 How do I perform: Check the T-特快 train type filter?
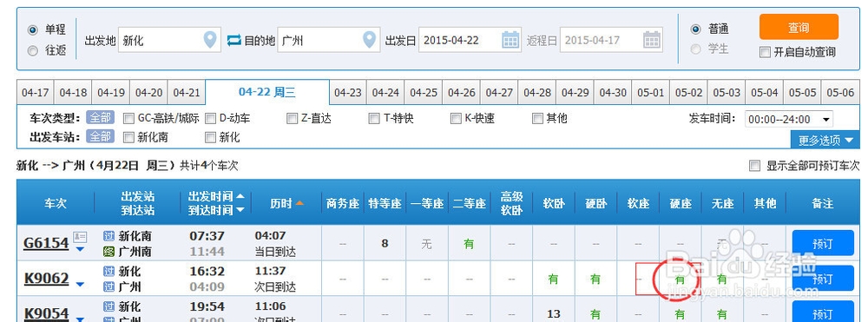[374, 118]
